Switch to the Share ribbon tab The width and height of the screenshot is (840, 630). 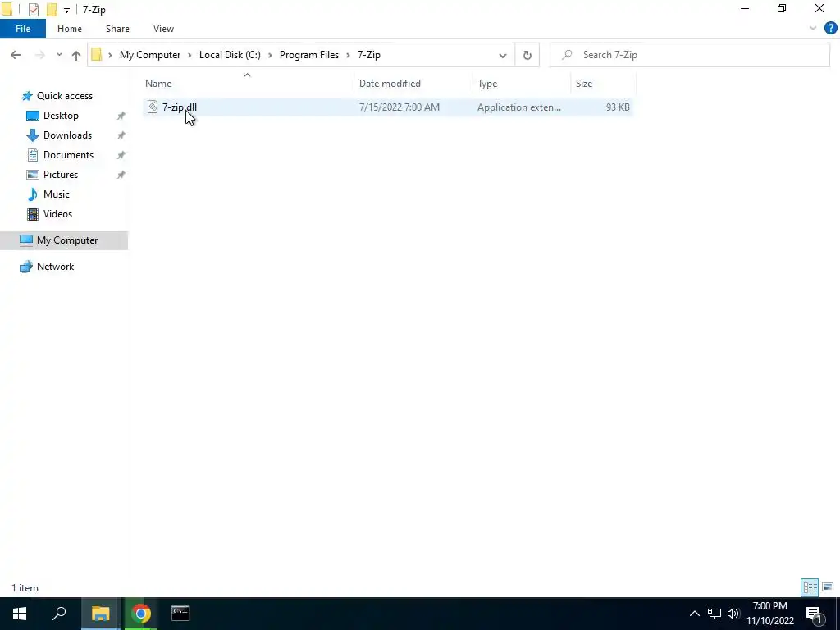point(117,29)
